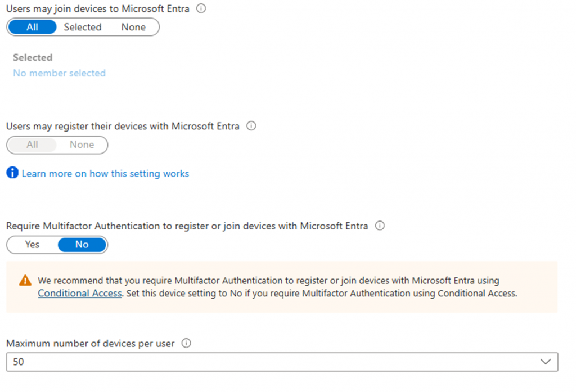The image size is (576, 392).
Task: Select None for registering devices with Entra
Action: point(82,145)
